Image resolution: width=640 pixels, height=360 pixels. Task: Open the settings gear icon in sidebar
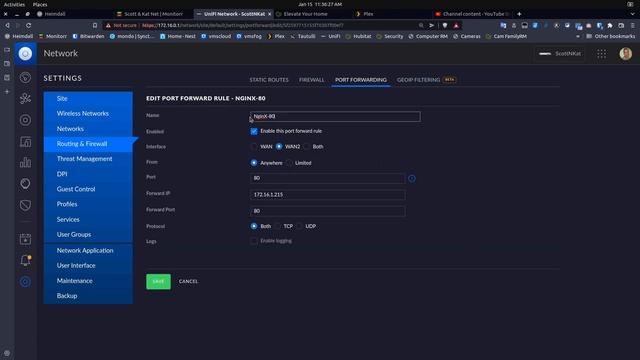pyautogui.click(x=25, y=282)
